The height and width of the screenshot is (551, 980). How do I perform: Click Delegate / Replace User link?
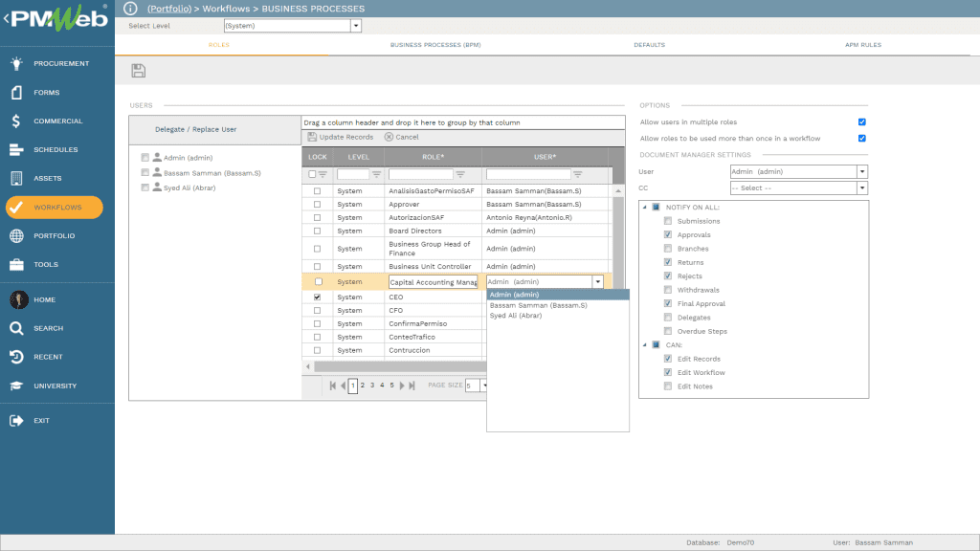click(x=195, y=129)
